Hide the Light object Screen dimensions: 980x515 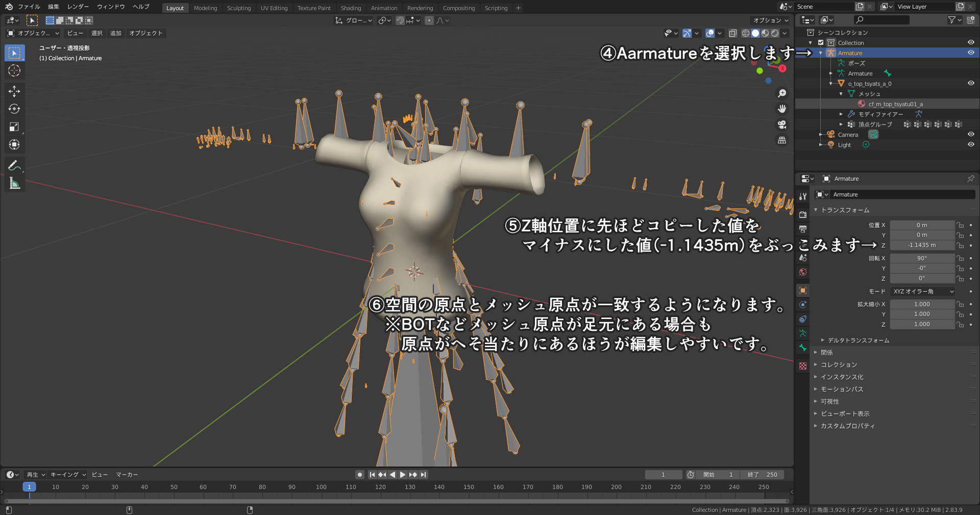[971, 144]
